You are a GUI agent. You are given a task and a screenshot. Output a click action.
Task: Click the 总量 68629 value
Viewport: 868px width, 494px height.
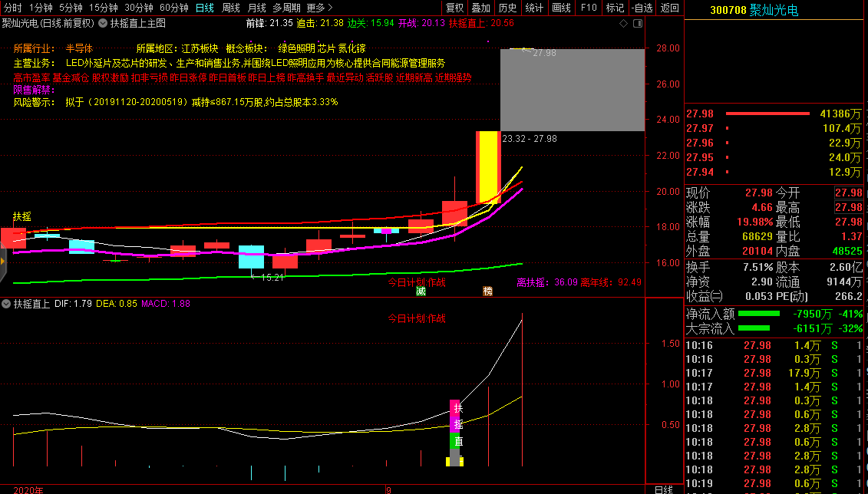pos(757,236)
